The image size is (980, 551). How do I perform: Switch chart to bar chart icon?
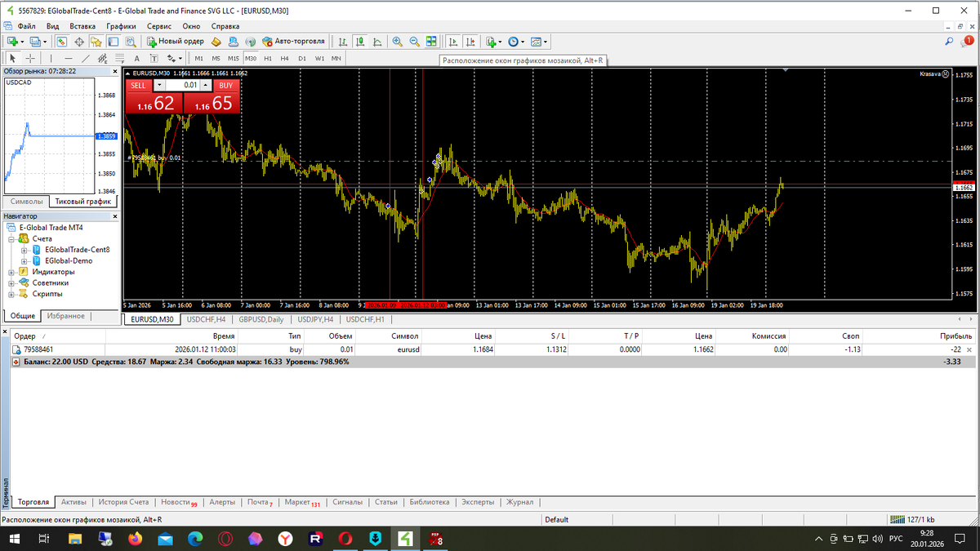coord(342,41)
